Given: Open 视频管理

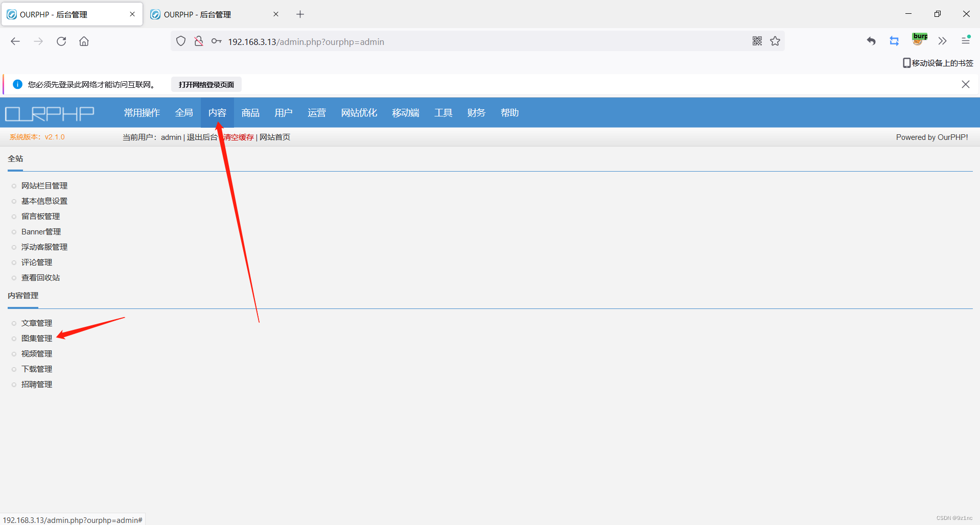Looking at the screenshot, I should pos(37,354).
